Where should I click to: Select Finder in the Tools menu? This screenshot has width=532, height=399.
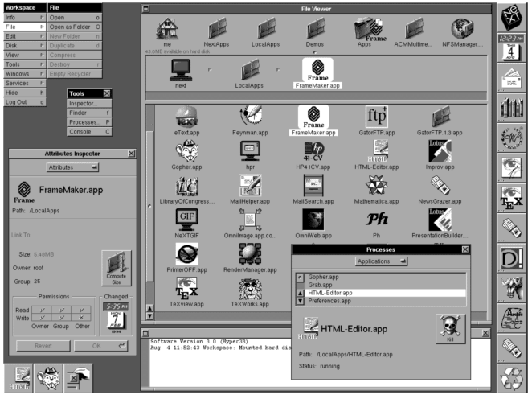pyautogui.click(x=90, y=114)
